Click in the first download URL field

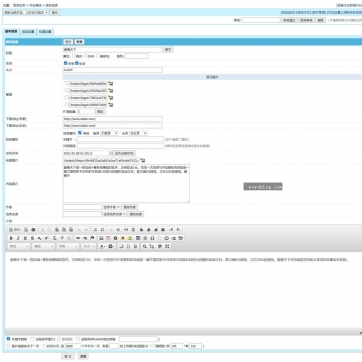(113, 119)
